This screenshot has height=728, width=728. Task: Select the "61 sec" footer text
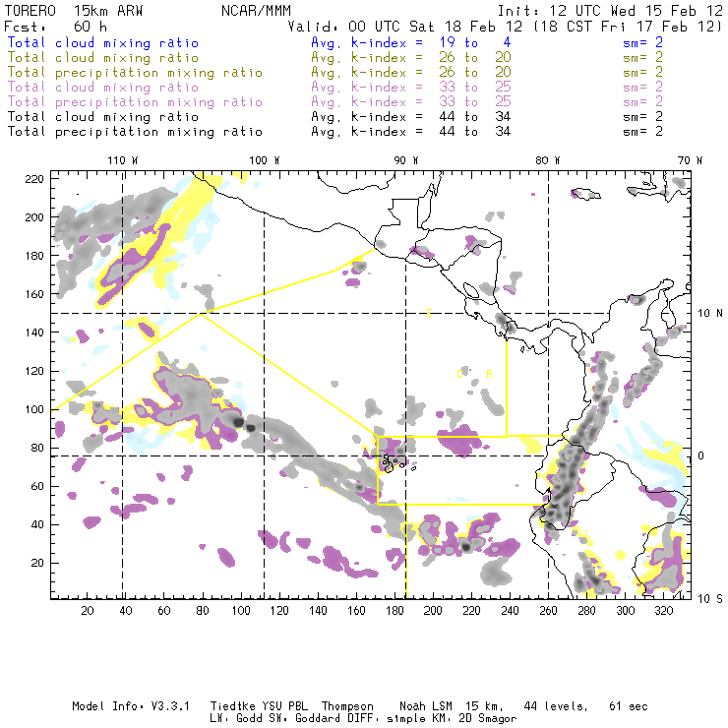point(629,706)
